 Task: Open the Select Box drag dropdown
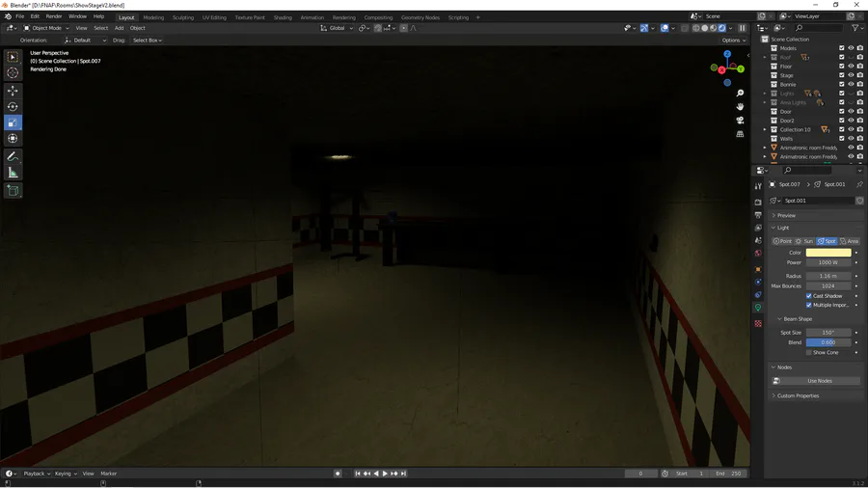(148, 41)
